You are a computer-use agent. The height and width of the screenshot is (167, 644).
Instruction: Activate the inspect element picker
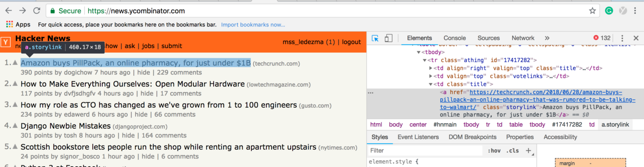[x=375, y=38]
